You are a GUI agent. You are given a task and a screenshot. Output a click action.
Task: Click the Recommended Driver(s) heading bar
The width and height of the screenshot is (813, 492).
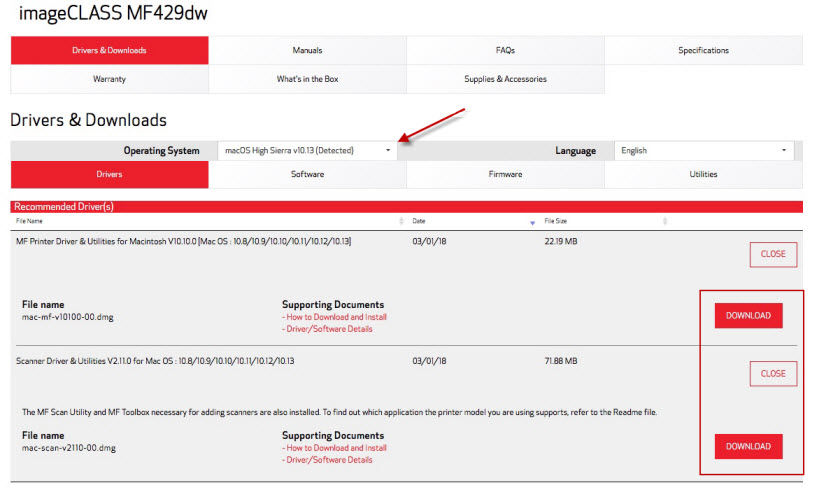[406, 206]
